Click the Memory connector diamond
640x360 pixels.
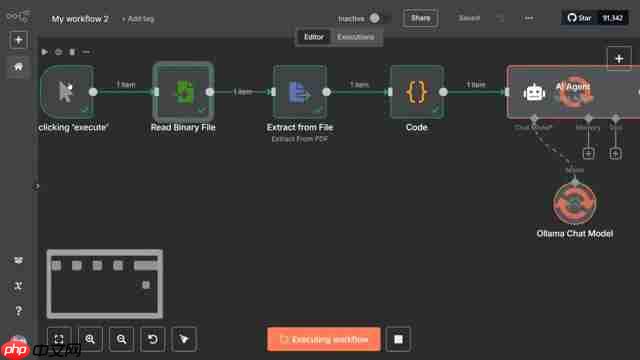pos(588,119)
